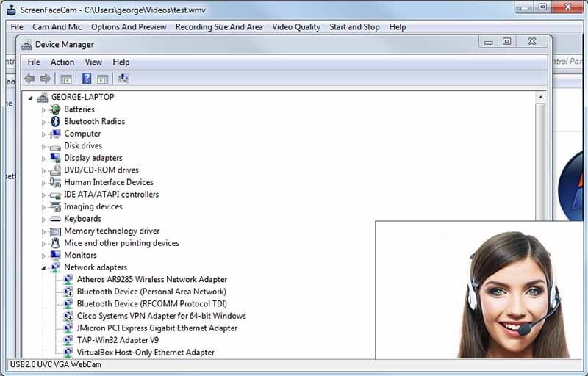The width and height of the screenshot is (588, 376).
Task: Click the Keyboards category icon
Action: [x=56, y=219]
